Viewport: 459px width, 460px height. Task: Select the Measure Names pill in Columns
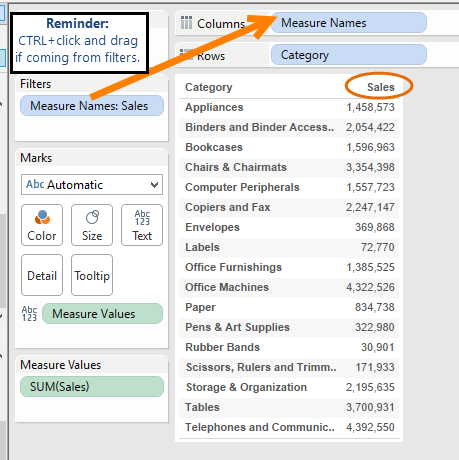click(x=349, y=23)
